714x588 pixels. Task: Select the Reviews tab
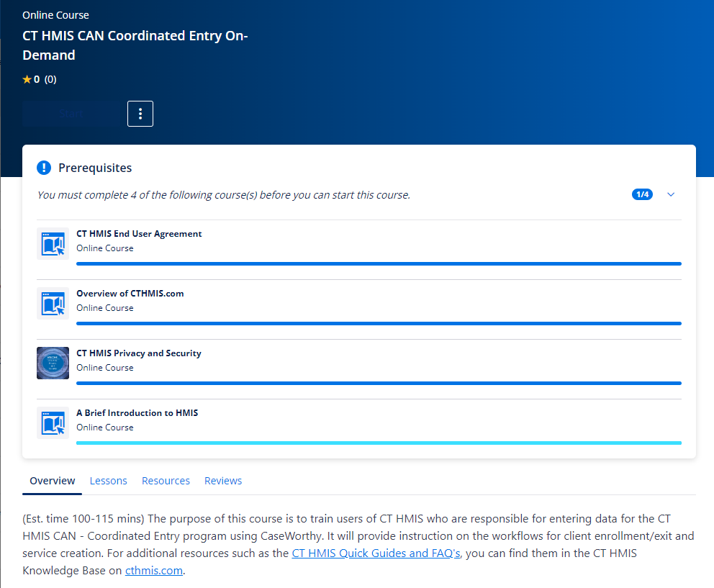pyautogui.click(x=223, y=481)
